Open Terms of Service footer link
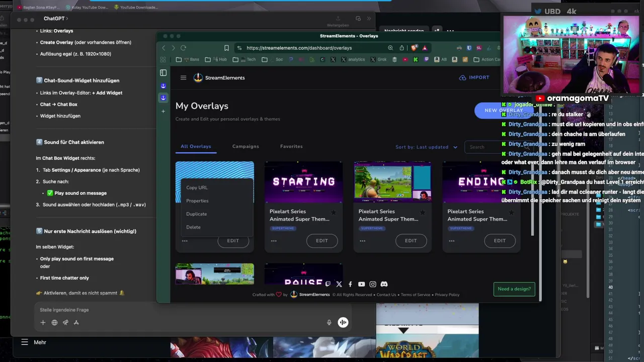This screenshot has width=644, height=362. coord(416,295)
